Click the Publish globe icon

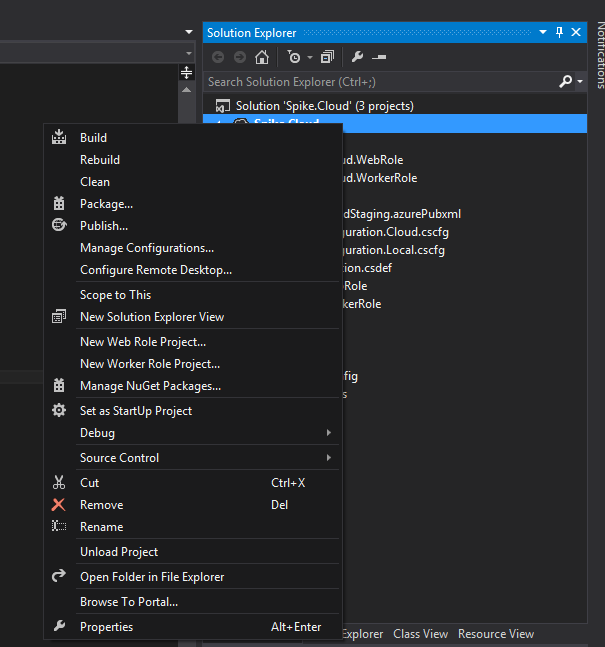(59, 225)
